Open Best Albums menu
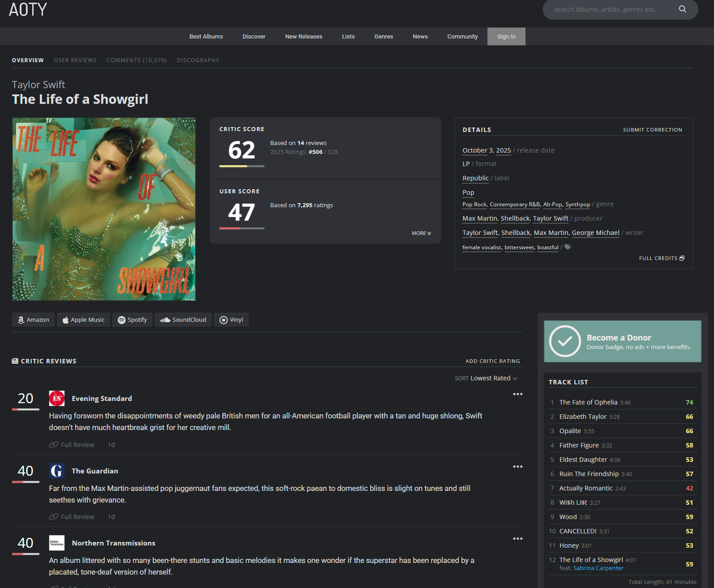 click(x=206, y=37)
